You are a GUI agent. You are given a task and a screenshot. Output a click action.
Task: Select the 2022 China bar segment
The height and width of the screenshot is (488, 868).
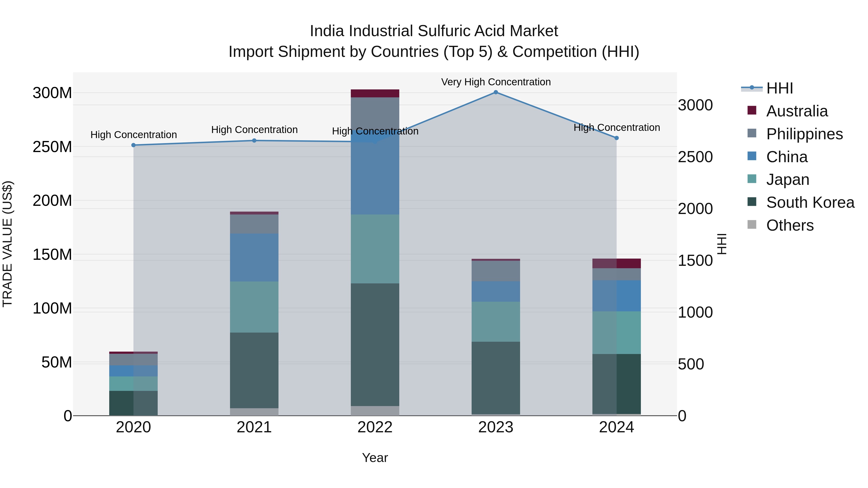[x=375, y=173]
